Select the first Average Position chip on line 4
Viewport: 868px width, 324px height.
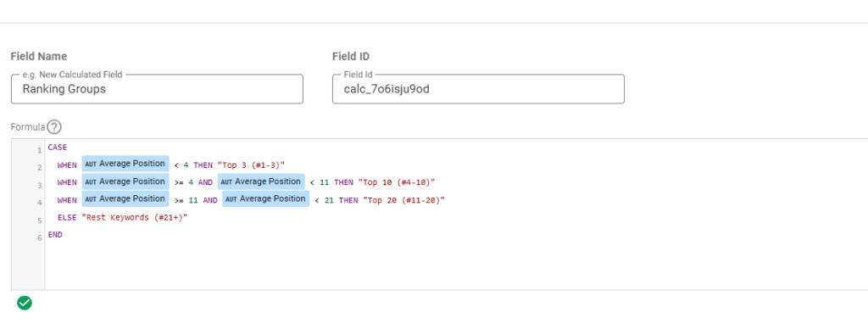(x=125, y=198)
